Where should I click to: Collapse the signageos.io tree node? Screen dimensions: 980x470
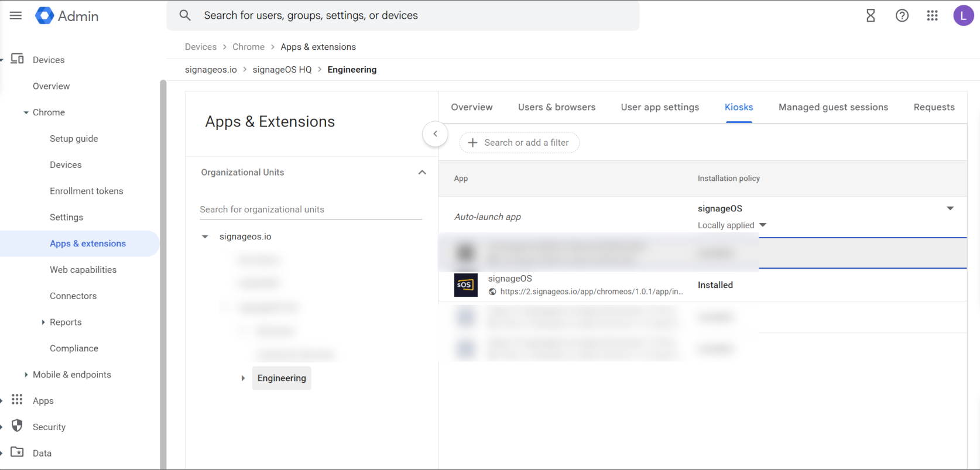[x=205, y=237]
